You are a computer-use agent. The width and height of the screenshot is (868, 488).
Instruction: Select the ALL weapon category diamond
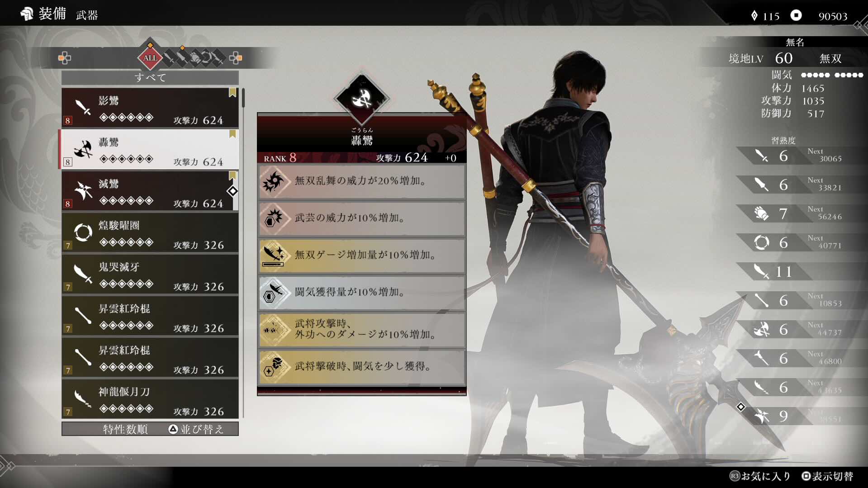pyautogui.click(x=150, y=58)
